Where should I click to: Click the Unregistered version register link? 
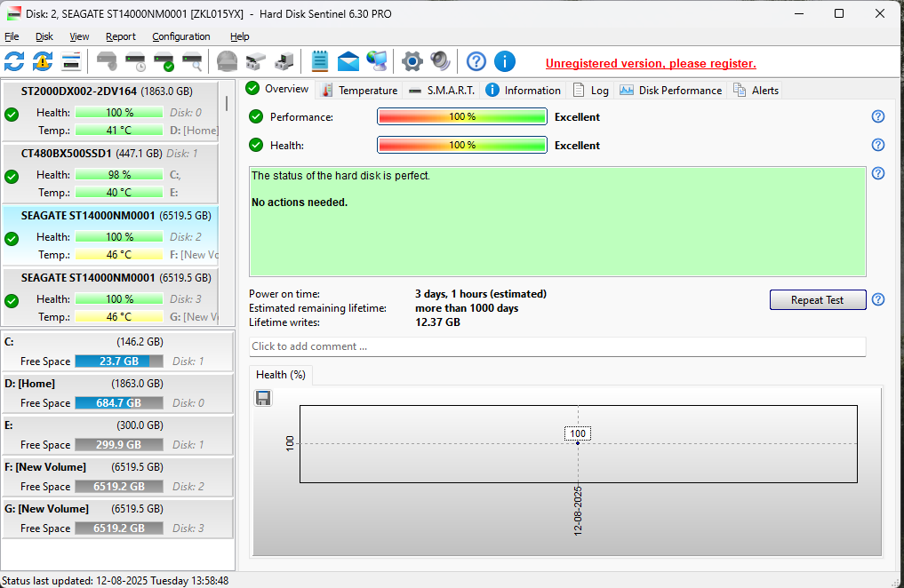coord(651,63)
